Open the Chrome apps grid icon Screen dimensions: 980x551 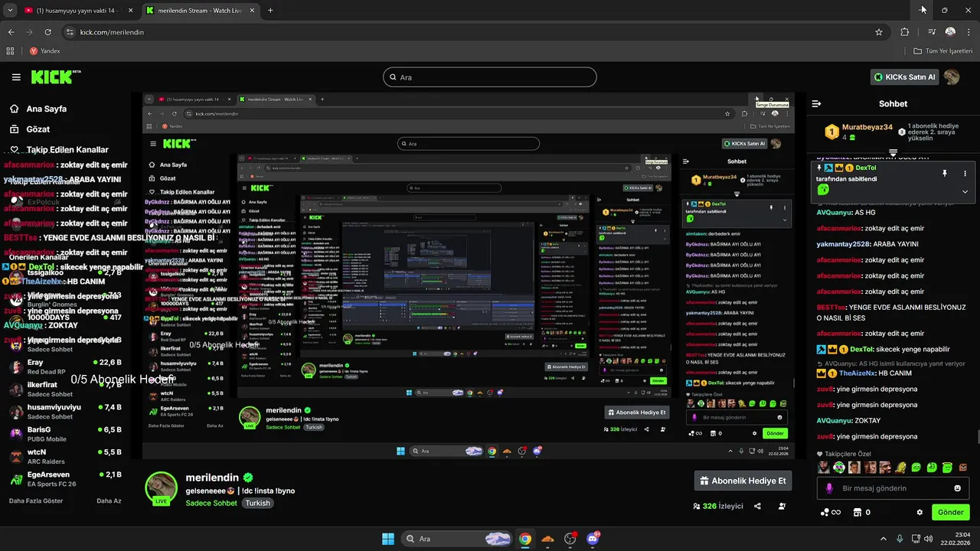coord(10,51)
